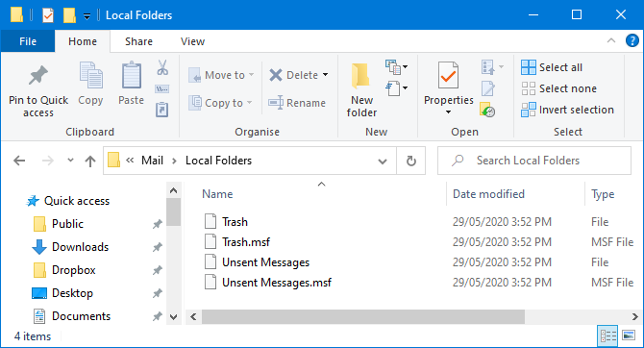
Task: Click the Refresh button beside address bar
Action: tap(411, 161)
